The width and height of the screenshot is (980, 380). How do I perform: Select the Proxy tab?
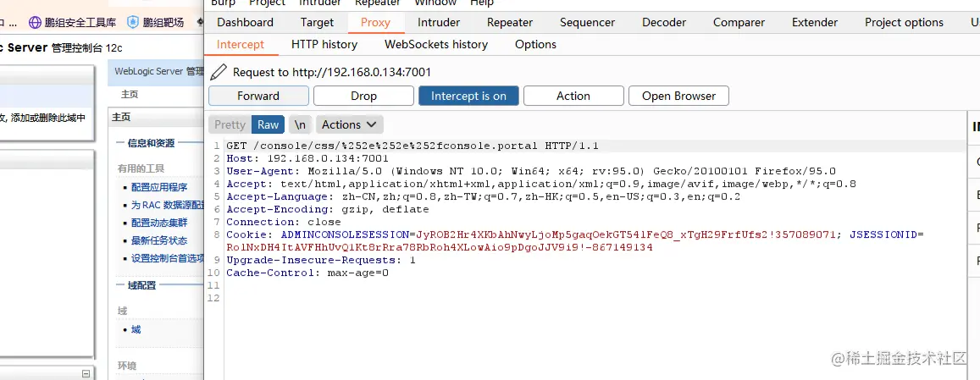click(x=375, y=23)
